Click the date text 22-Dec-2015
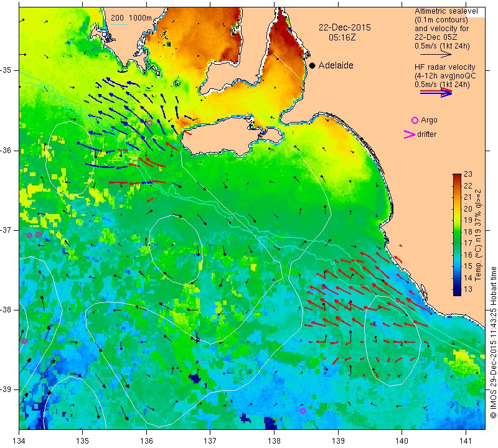Image resolution: width=498 pixels, height=448 pixels. click(345, 27)
